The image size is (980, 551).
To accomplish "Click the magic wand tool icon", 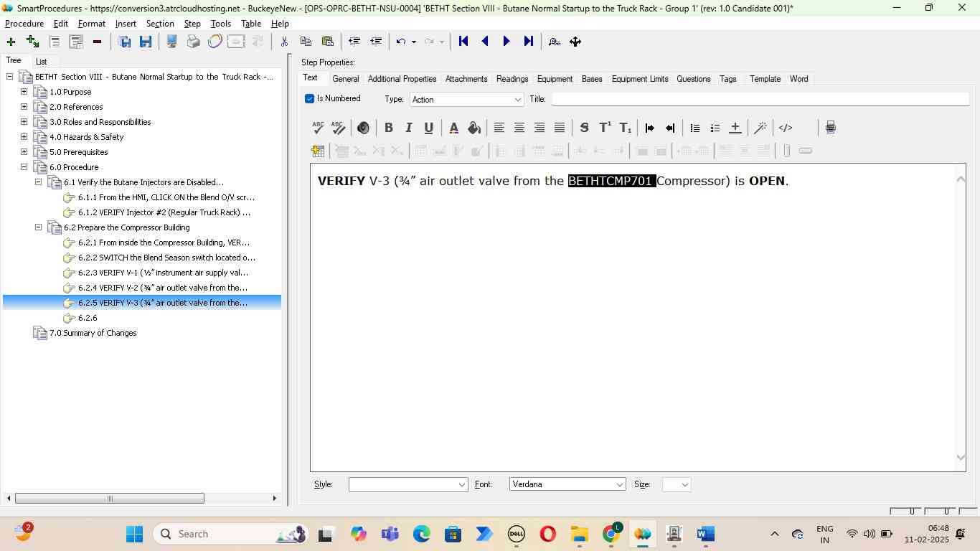I will tap(760, 128).
